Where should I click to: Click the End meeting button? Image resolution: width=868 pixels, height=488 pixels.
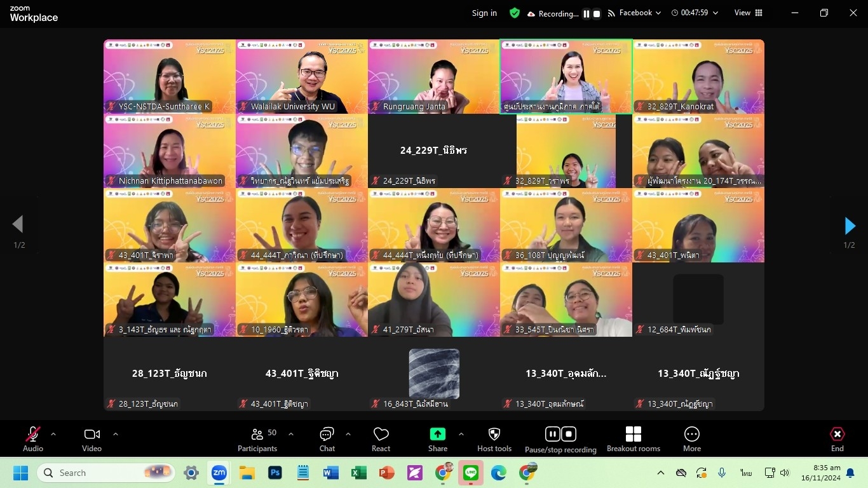(x=837, y=438)
